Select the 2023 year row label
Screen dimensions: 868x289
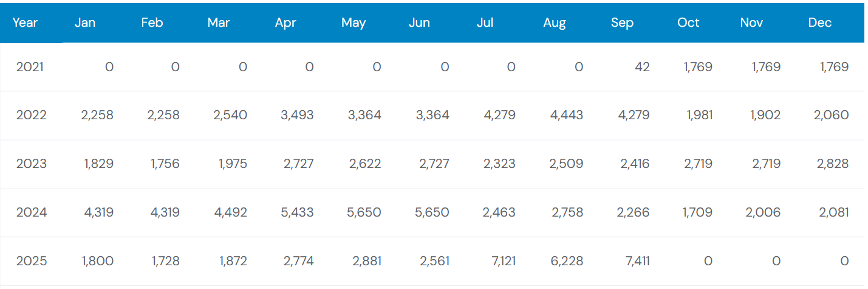click(x=31, y=164)
